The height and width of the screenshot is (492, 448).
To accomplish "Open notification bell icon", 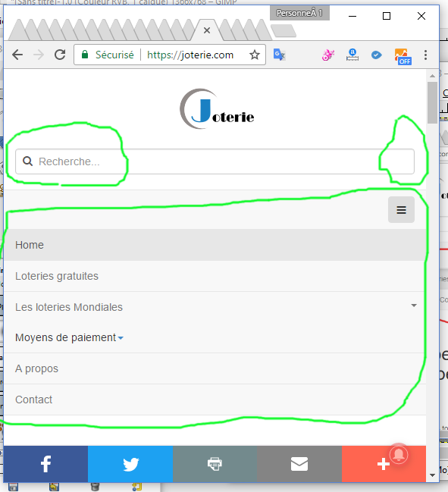I will pyautogui.click(x=399, y=454).
